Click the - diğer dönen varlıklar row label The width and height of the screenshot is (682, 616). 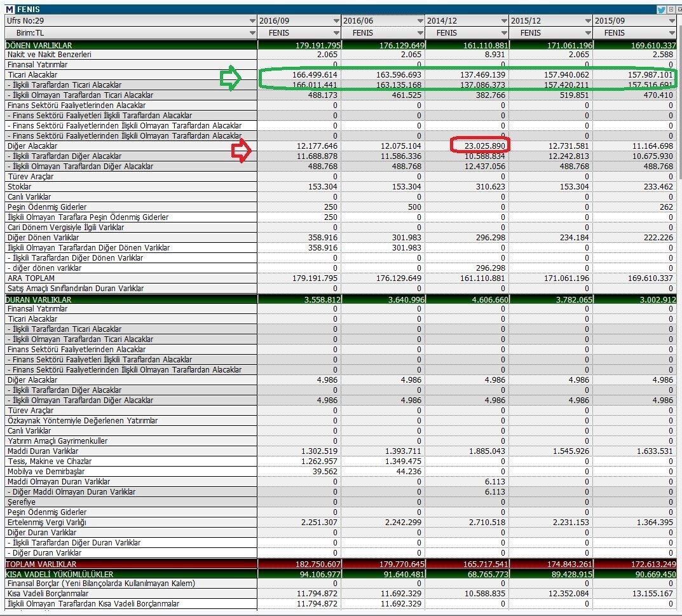[x=44, y=268]
